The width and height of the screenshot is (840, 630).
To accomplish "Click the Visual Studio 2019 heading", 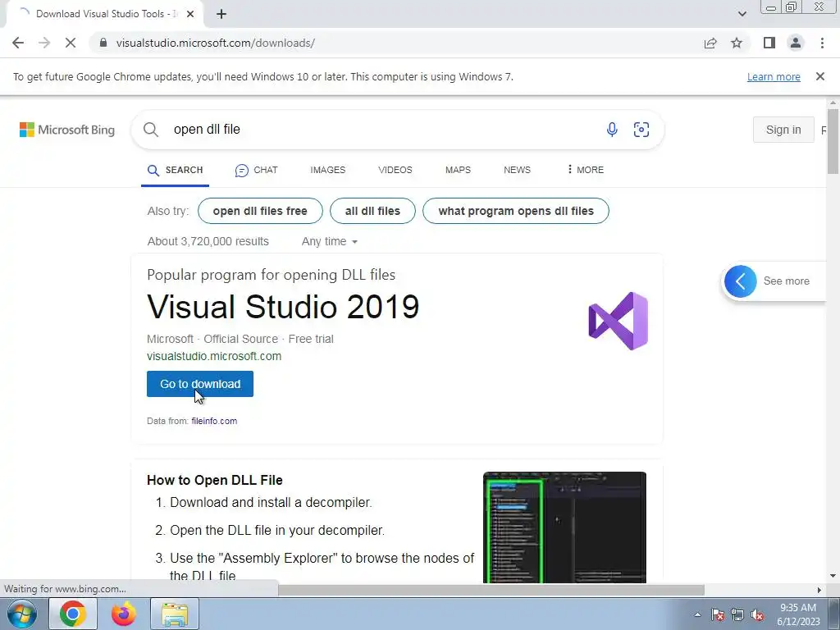I will [x=283, y=307].
